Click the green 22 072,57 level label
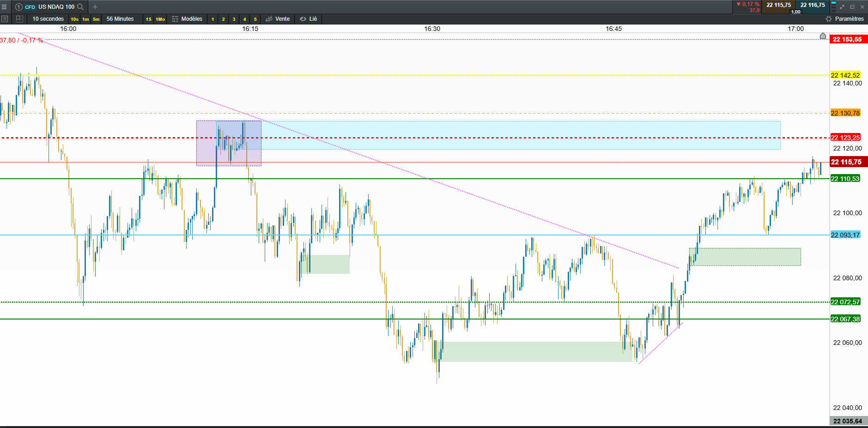Screen dimensions: 868x428 click(x=845, y=302)
